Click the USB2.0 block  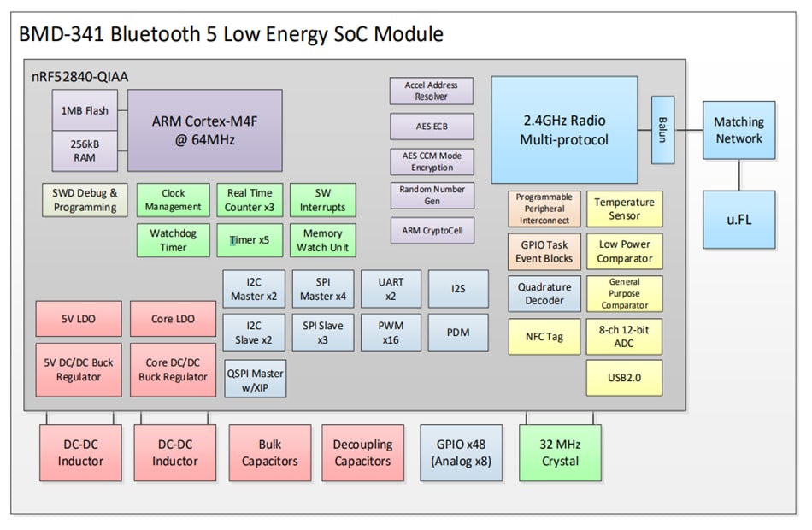(625, 377)
